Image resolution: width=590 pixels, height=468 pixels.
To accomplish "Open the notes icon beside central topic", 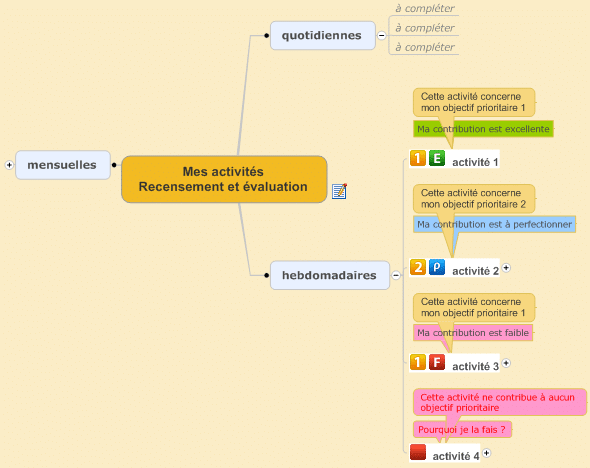I will coord(339,191).
